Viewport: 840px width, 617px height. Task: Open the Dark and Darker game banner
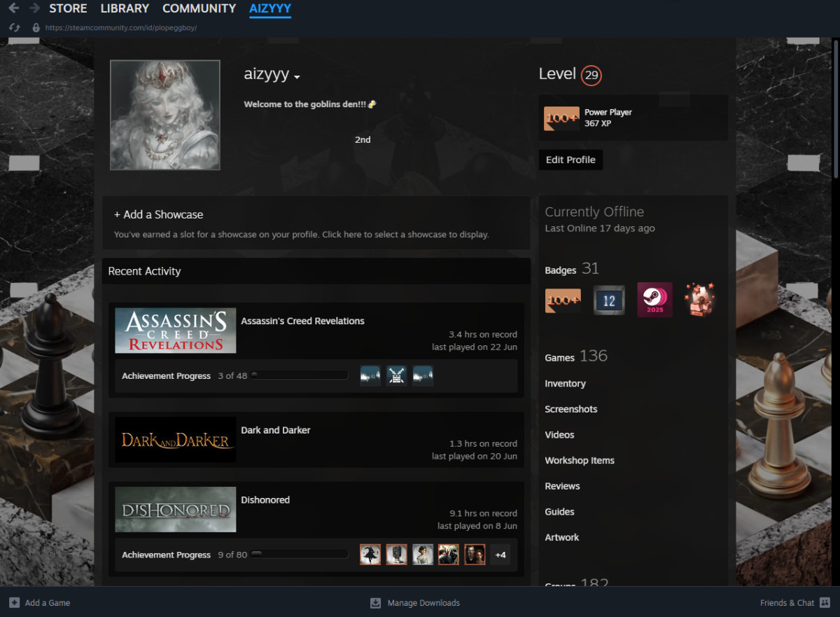(176, 440)
